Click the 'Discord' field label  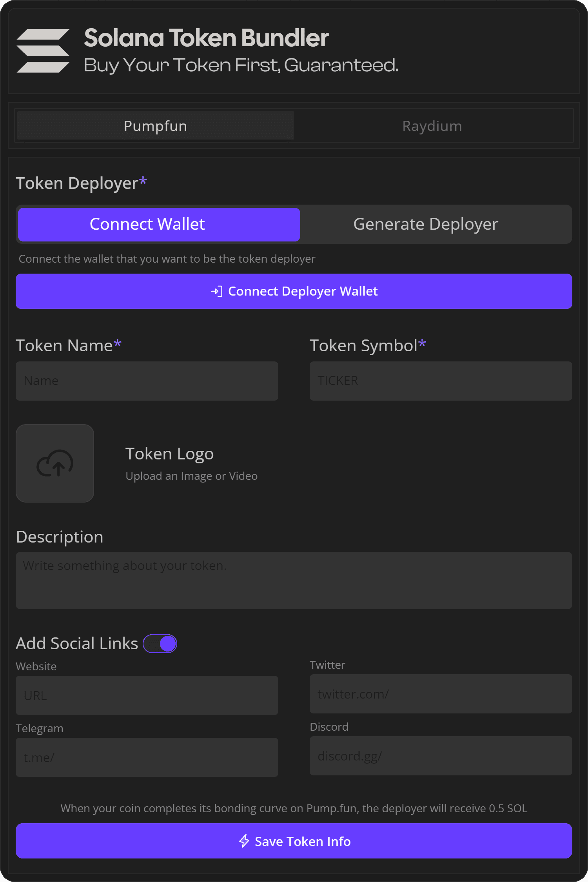click(329, 727)
